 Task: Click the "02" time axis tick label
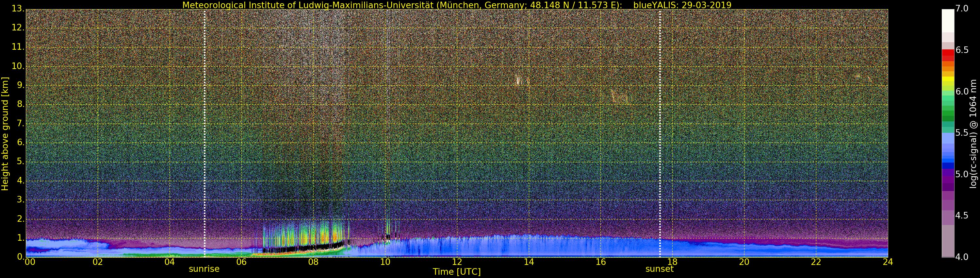click(x=98, y=262)
